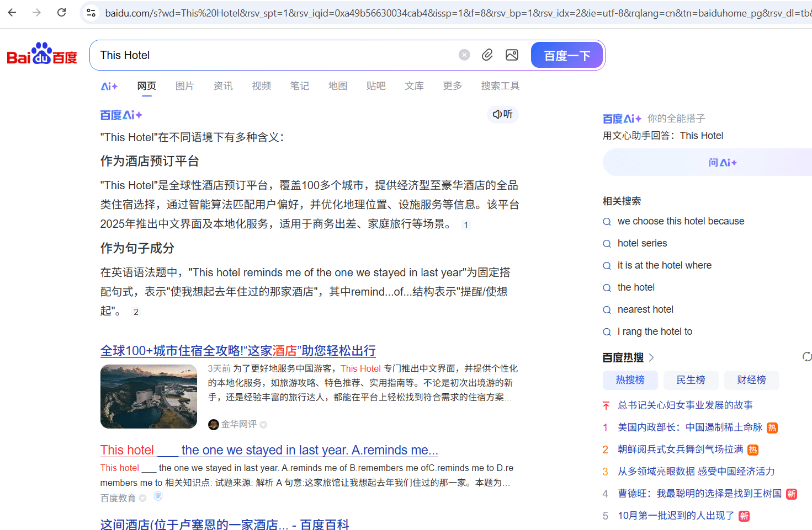The height and width of the screenshot is (530, 812).
Task: Open related search 'nearest hotel'
Action: pyautogui.click(x=645, y=309)
